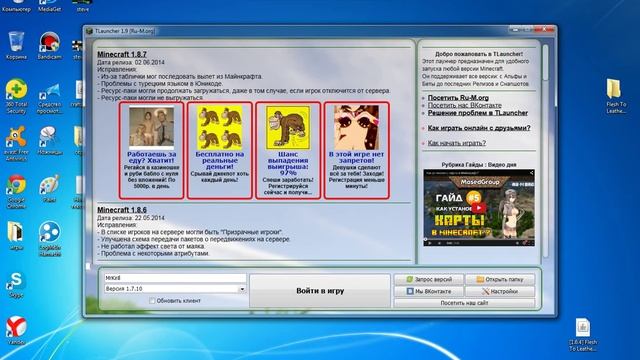Click the red YouTube play button on video
This screenshot has height=360, width=640.
[x=479, y=208]
